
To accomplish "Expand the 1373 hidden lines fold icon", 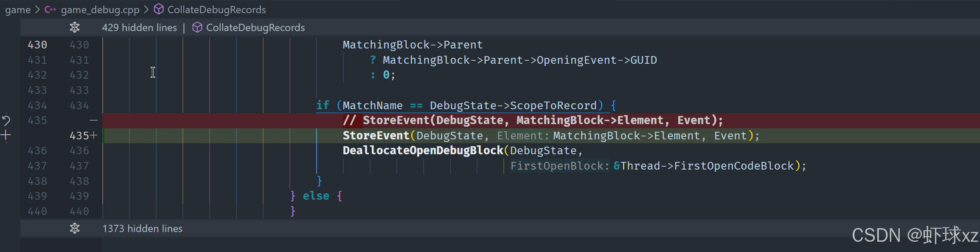I will pos(75,229).
